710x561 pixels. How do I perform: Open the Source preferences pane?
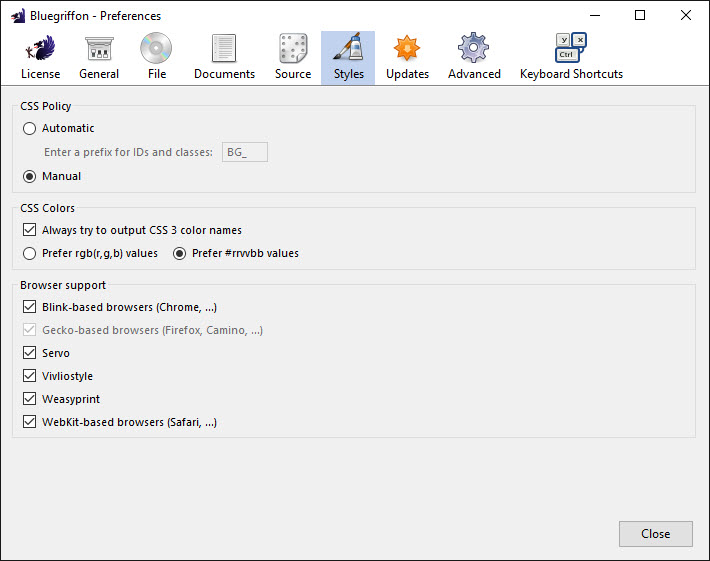[x=293, y=58]
